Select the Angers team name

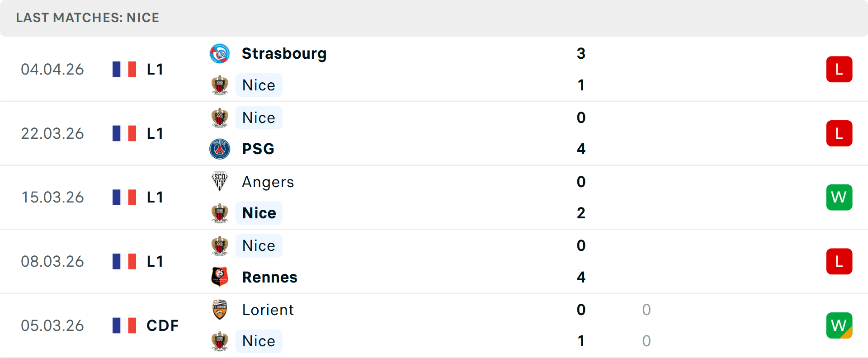tap(268, 182)
